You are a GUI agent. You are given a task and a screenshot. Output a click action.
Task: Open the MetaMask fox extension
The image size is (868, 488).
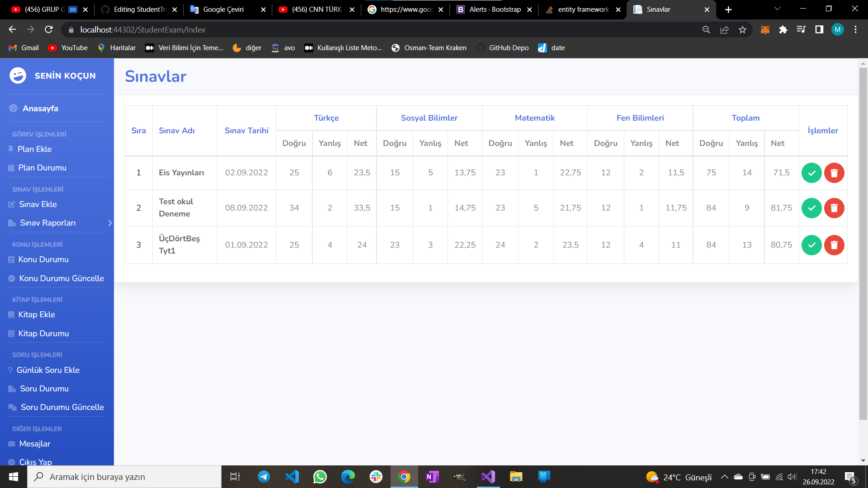[x=765, y=29]
